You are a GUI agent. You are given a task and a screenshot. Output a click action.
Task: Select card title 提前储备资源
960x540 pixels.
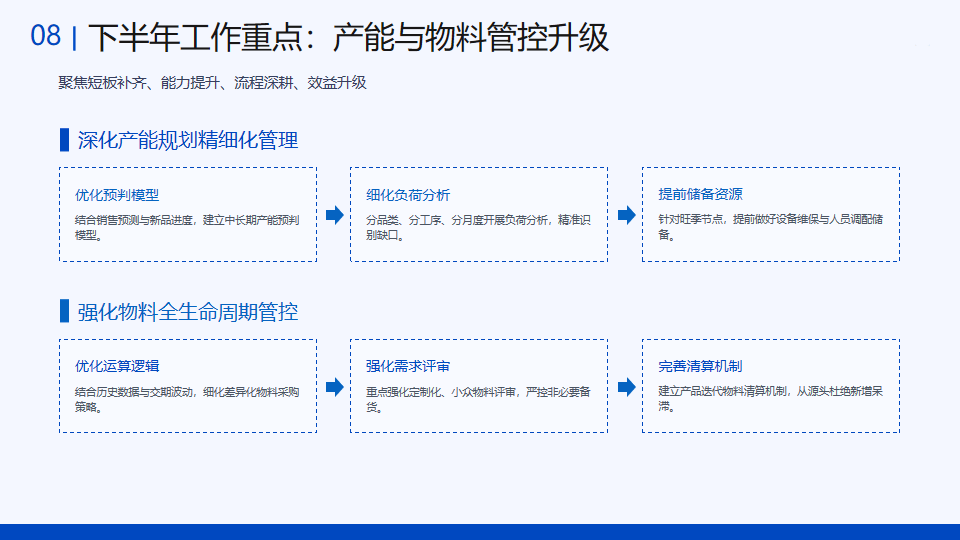[x=700, y=194]
